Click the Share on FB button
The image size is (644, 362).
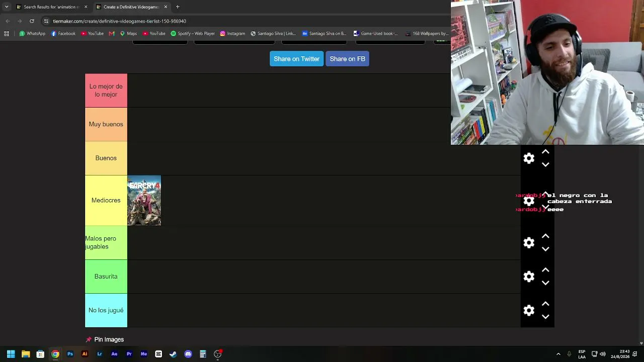coord(347,59)
